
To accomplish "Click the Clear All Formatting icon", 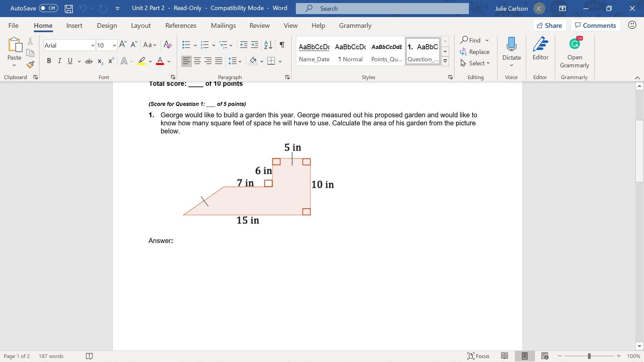I will click(167, 45).
